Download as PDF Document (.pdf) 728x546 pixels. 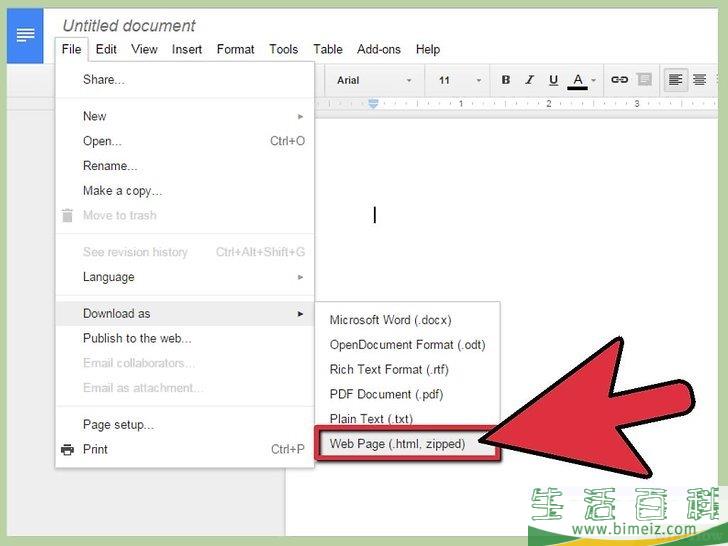pyautogui.click(x=408, y=394)
